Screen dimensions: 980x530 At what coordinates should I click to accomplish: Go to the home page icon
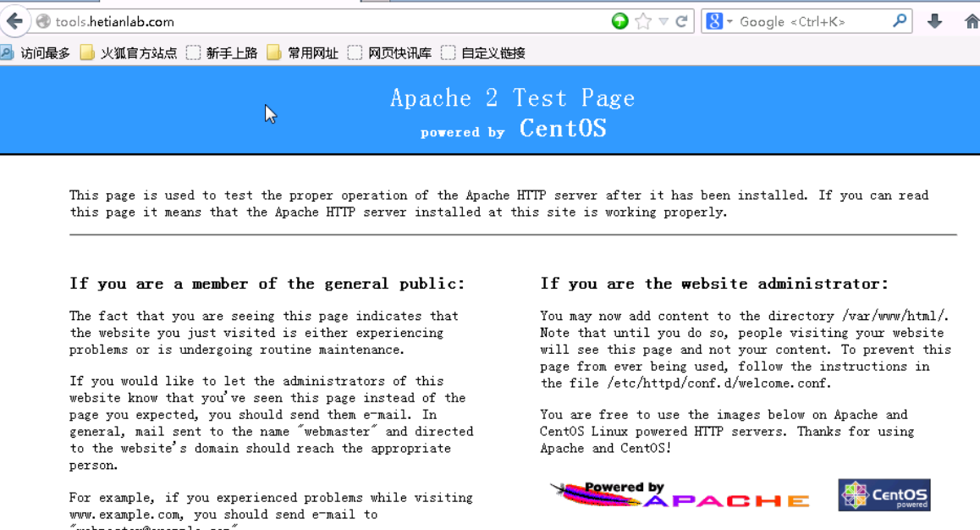tap(972, 21)
